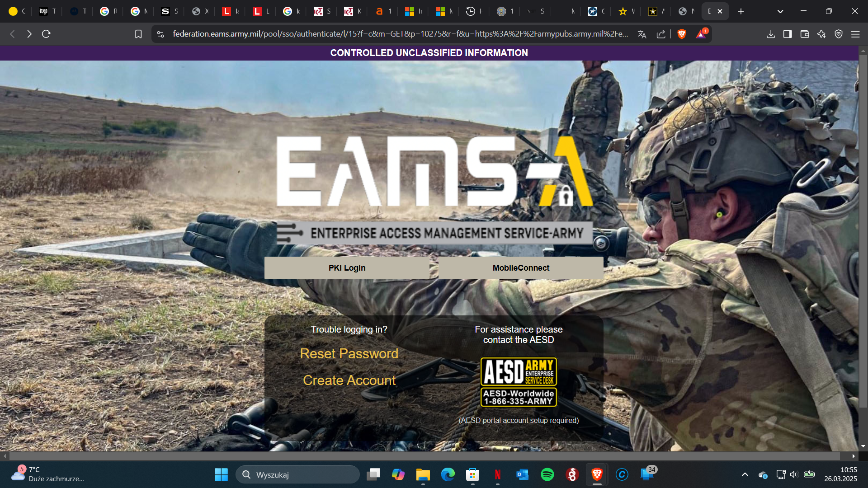Screen dimensions: 868x488
Task: Expand the tab search dropdown arrow
Action: [x=780, y=11]
